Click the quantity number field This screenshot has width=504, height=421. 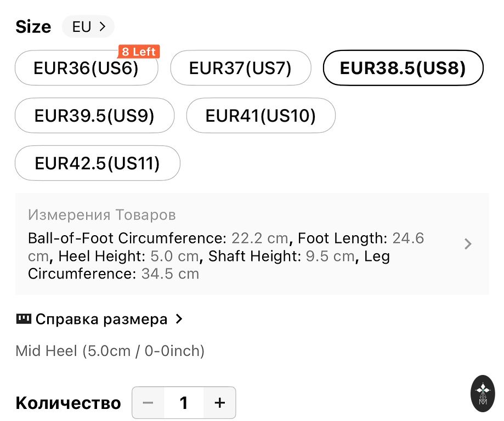tap(184, 403)
